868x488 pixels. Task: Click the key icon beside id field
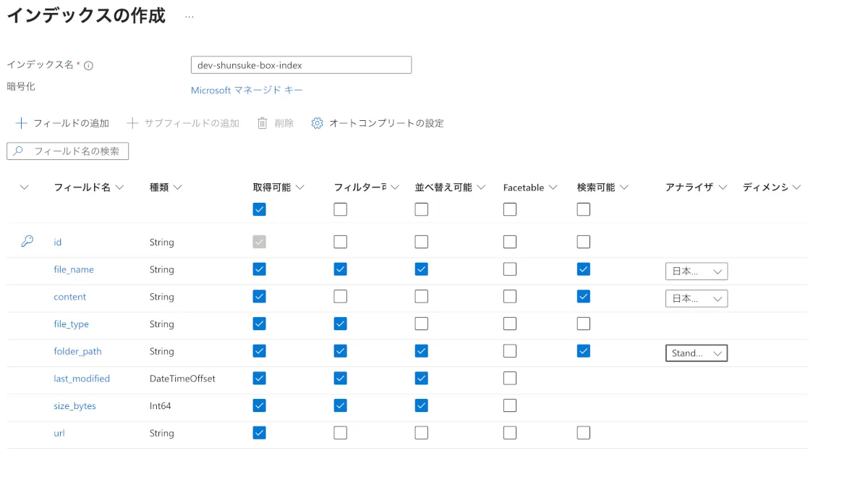(27, 242)
